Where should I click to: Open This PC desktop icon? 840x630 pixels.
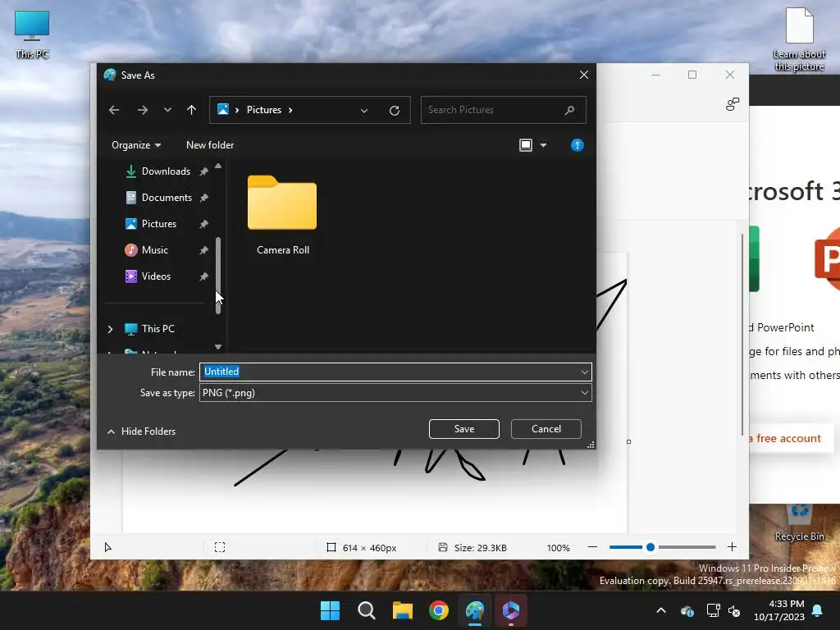(32, 34)
